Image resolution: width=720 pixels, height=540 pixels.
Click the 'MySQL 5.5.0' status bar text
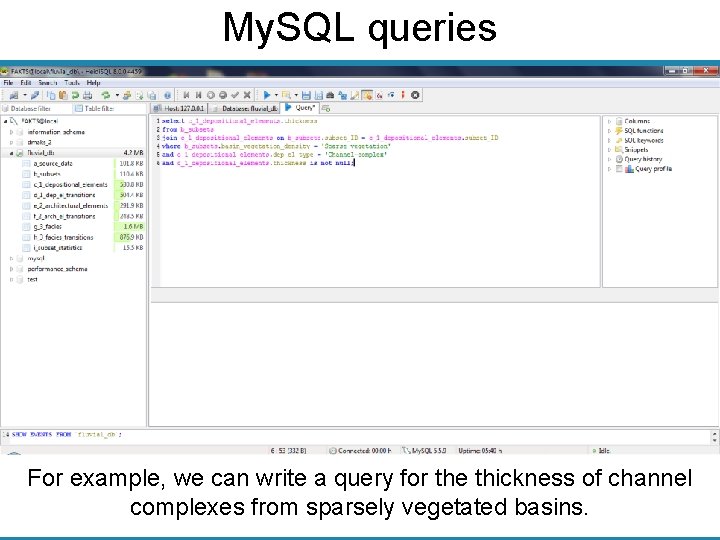429,450
